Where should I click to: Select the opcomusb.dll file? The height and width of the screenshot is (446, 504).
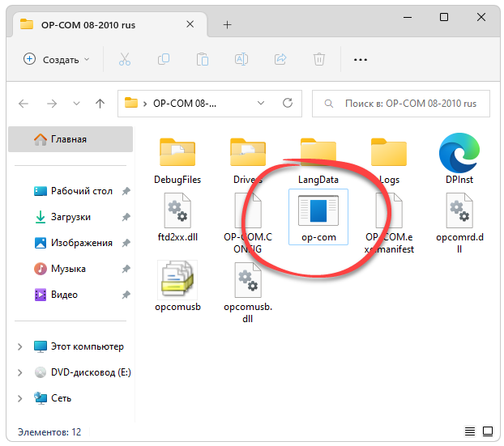click(248, 293)
